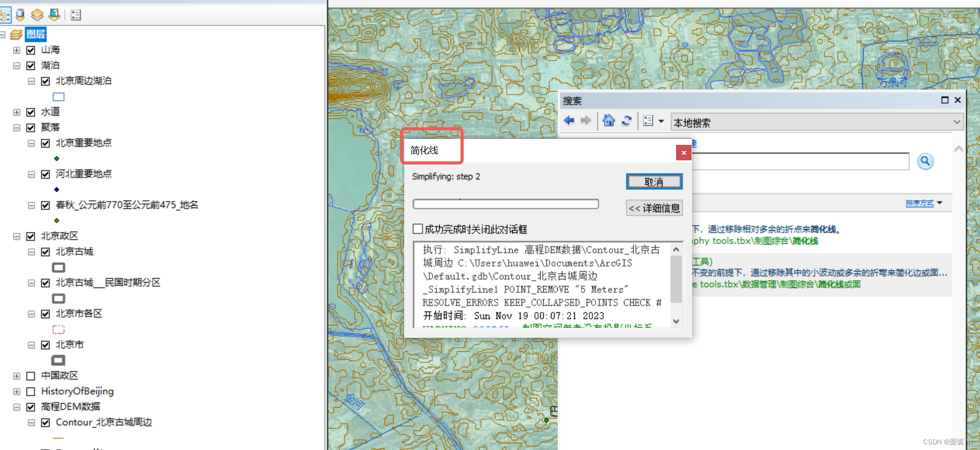The image size is (980, 450).
Task: Toggle visibility of 湖泊 group
Action: click(x=30, y=66)
